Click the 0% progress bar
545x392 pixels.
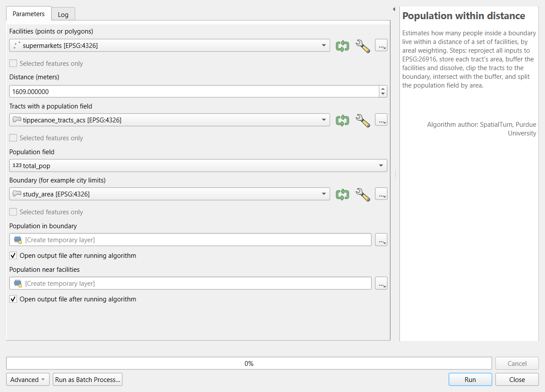(x=249, y=363)
